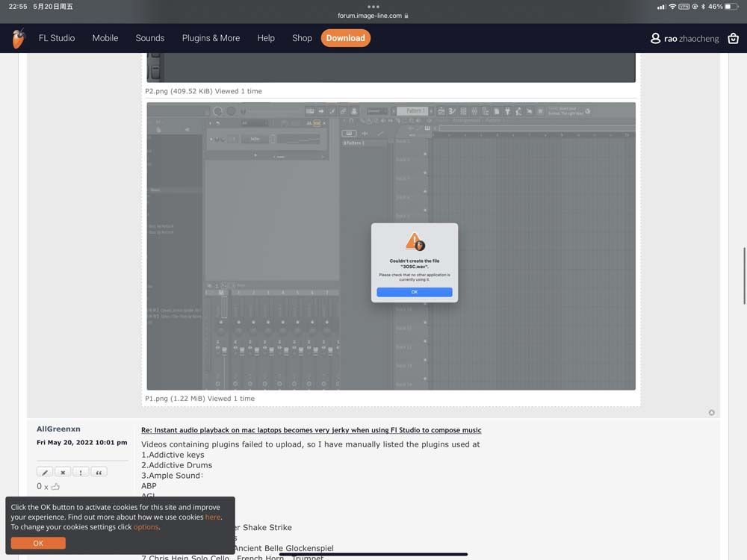Open the P1.png error dialog screenshot
Image resolution: width=747 pixels, height=560 pixels.
[391, 246]
